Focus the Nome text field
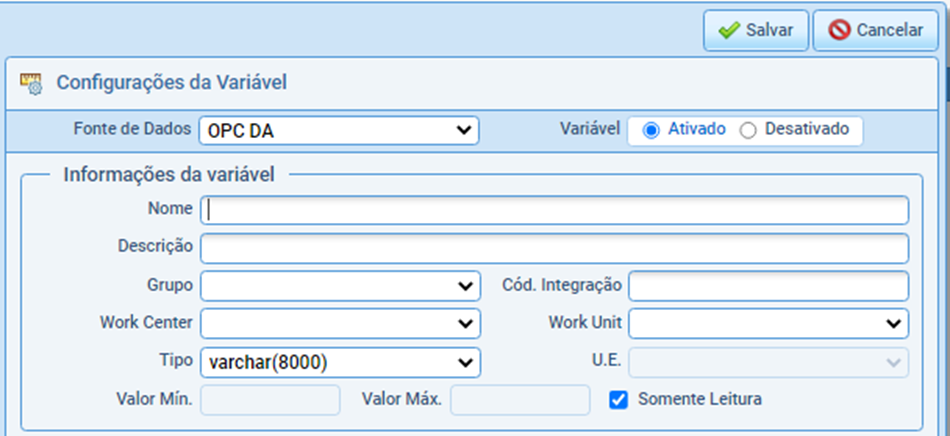The image size is (950, 436). click(554, 210)
